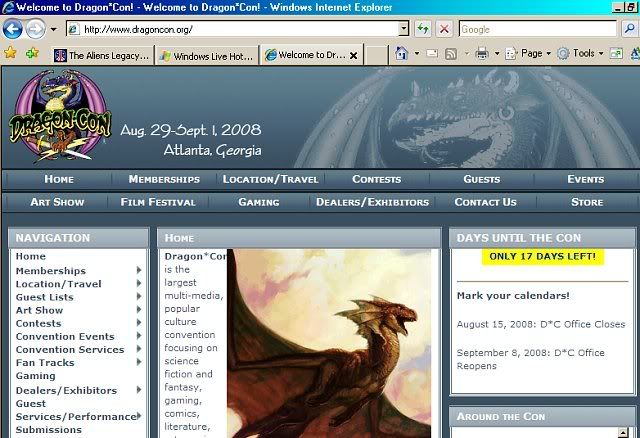Open Gaming in the second nav bar
640x438 pixels.
click(x=259, y=202)
